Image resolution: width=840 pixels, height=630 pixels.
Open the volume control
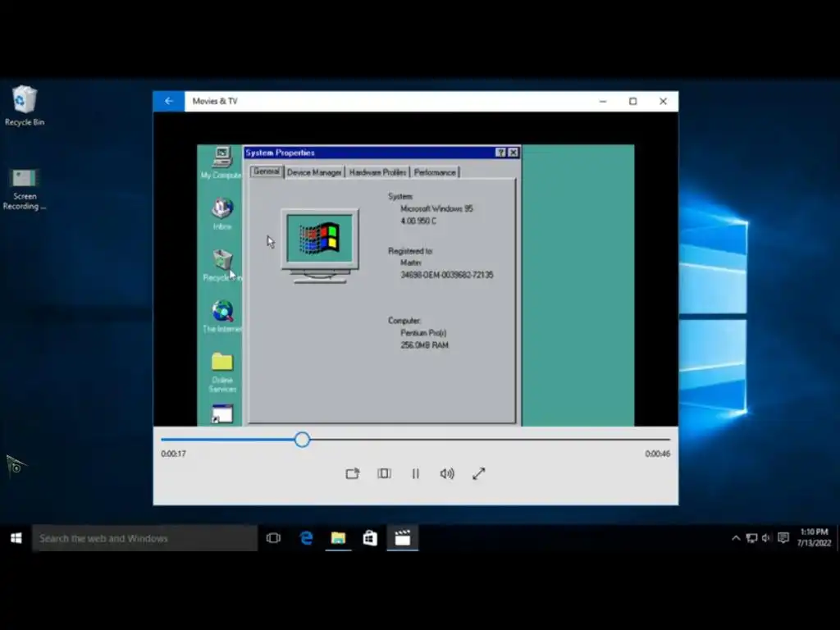pos(447,473)
